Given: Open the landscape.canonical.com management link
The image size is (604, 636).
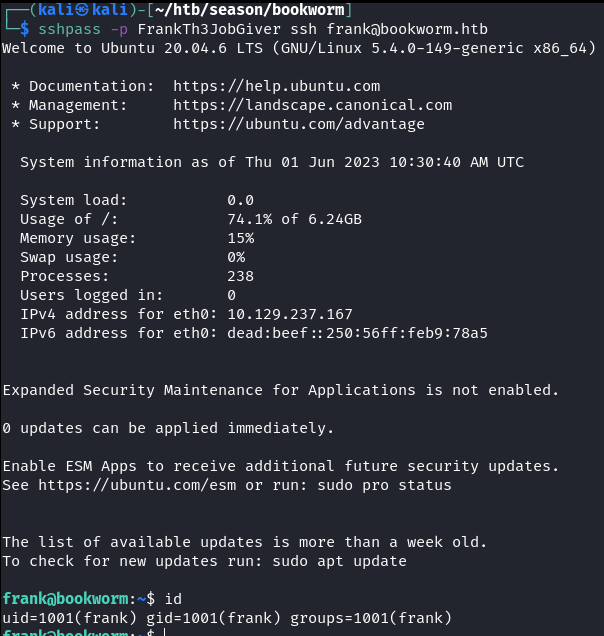Looking at the screenshot, I should coord(312,105).
